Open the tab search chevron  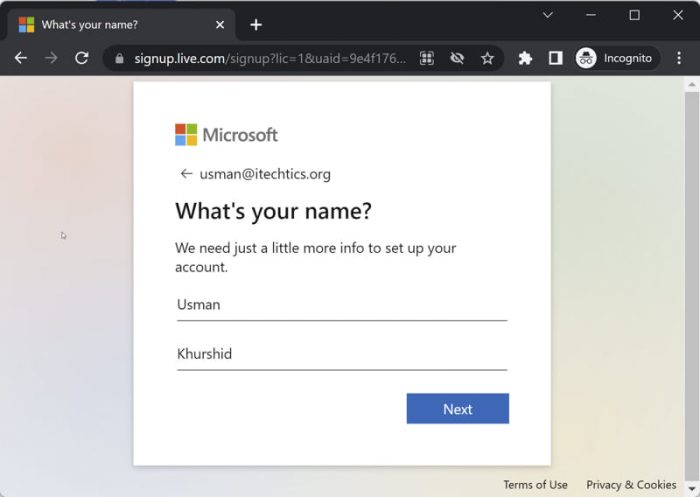point(548,15)
